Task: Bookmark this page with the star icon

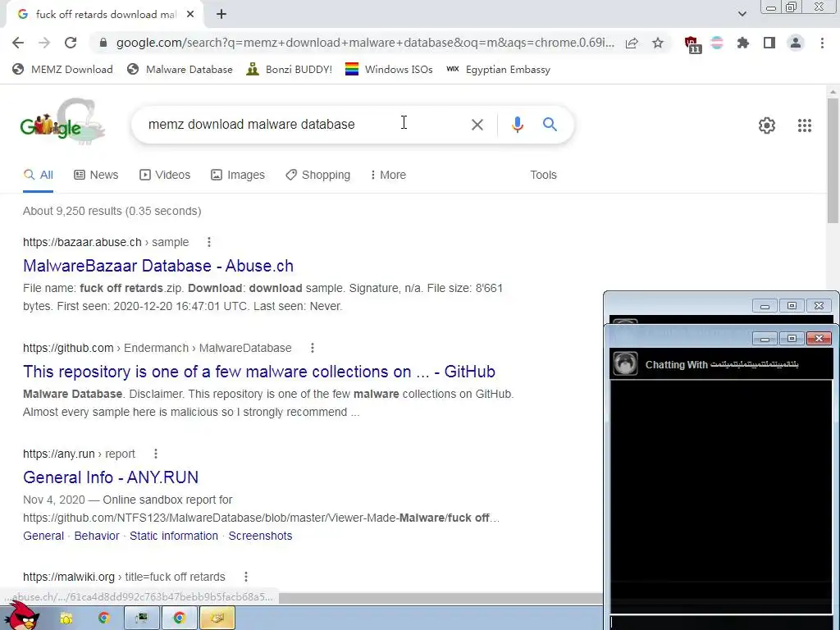Action: (x=658, y=43)
